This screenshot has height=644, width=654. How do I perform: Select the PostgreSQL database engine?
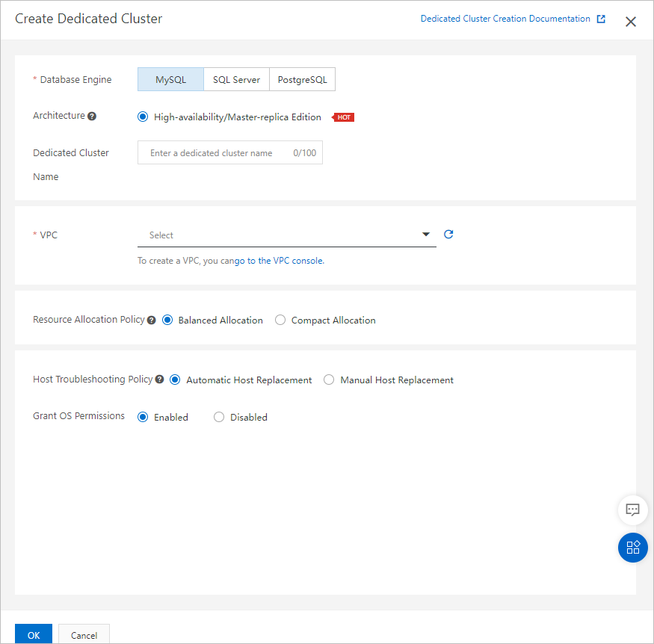point(303,79)
